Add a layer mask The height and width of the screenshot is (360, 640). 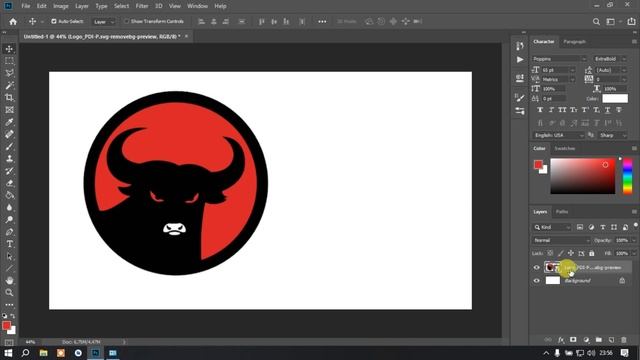[x=573, y=340]
